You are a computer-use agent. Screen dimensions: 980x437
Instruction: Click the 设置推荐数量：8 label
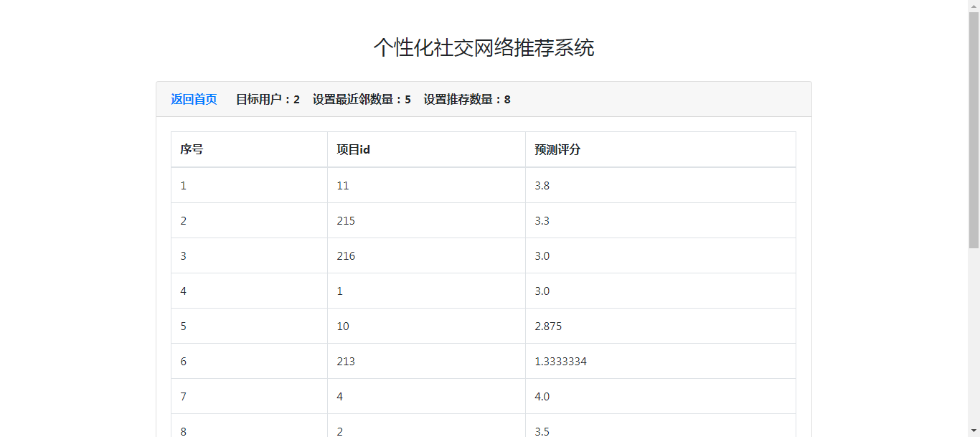point(467,99)
